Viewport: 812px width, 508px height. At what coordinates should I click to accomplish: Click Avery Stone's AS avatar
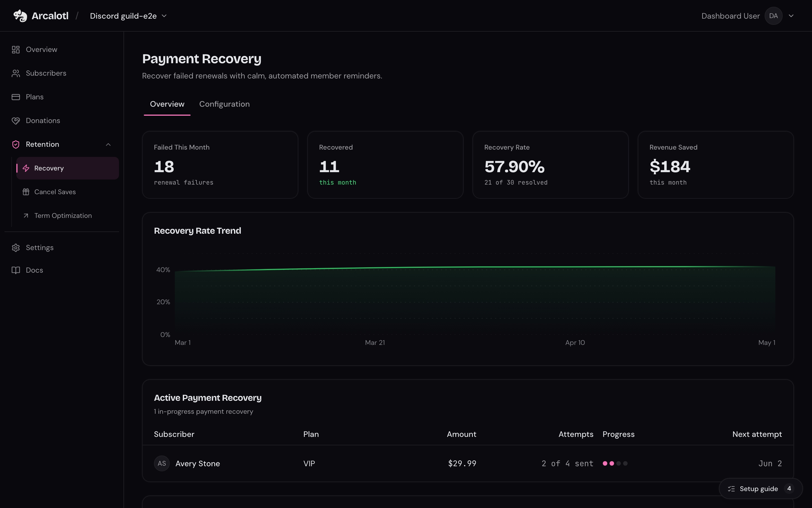tap(162, 463)
